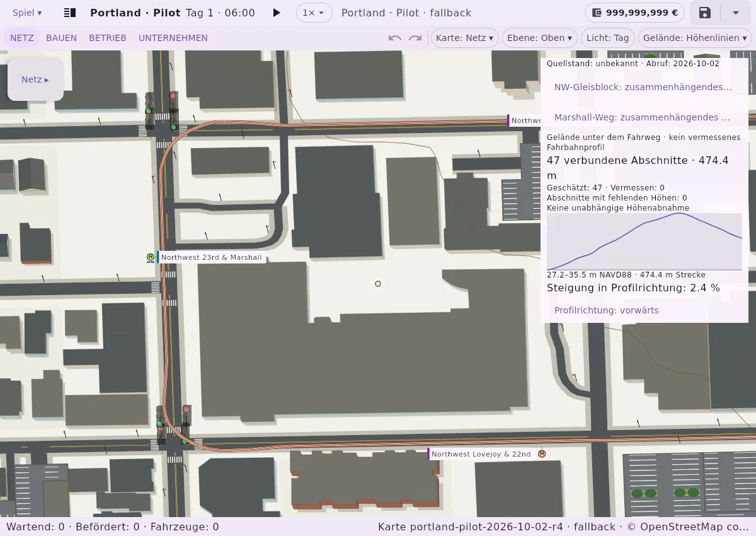Select the map center point marker
This screenshot has height=536, width=756.
[x=378, y=284]
